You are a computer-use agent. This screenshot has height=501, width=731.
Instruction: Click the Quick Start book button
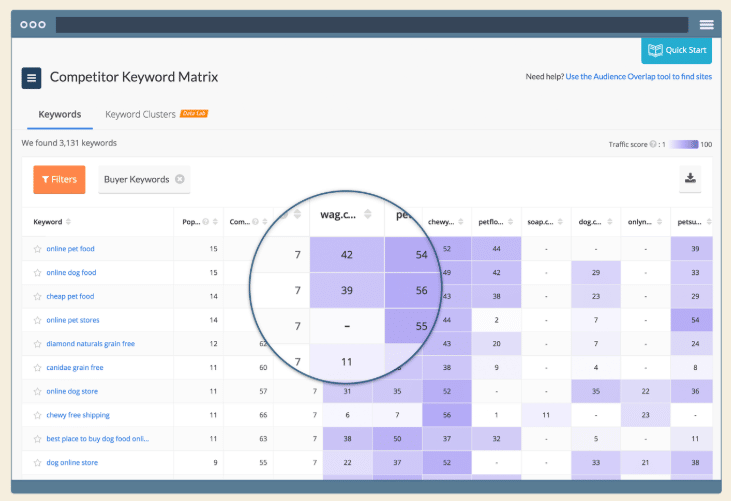676,51
